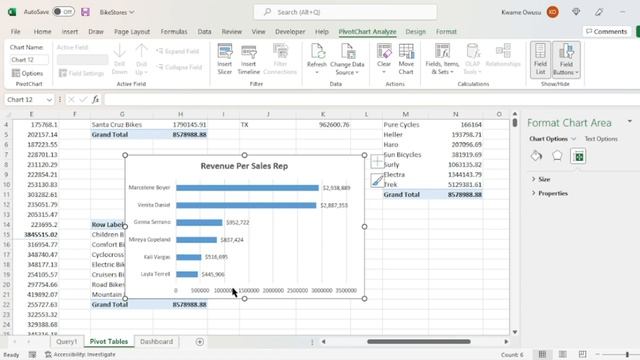This screenshot has width=640, height=360.
Task: Click Insert Timeline
Action: tap(249, 60)
